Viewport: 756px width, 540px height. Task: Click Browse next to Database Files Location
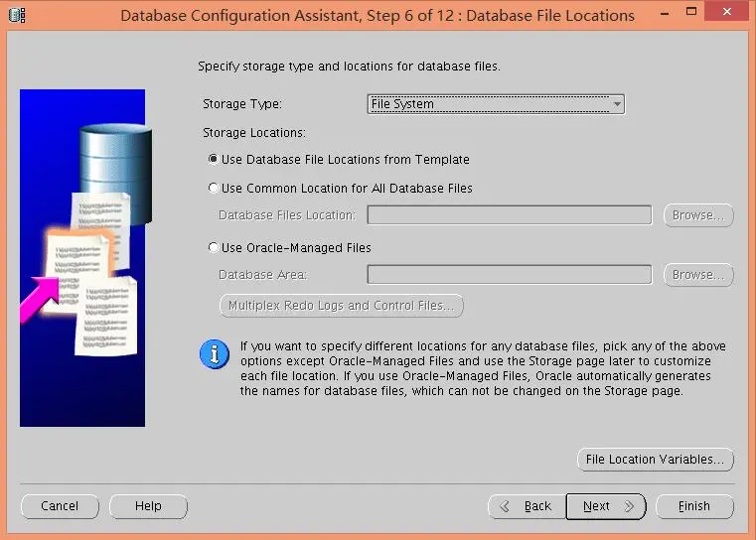(x=698, y=215)
